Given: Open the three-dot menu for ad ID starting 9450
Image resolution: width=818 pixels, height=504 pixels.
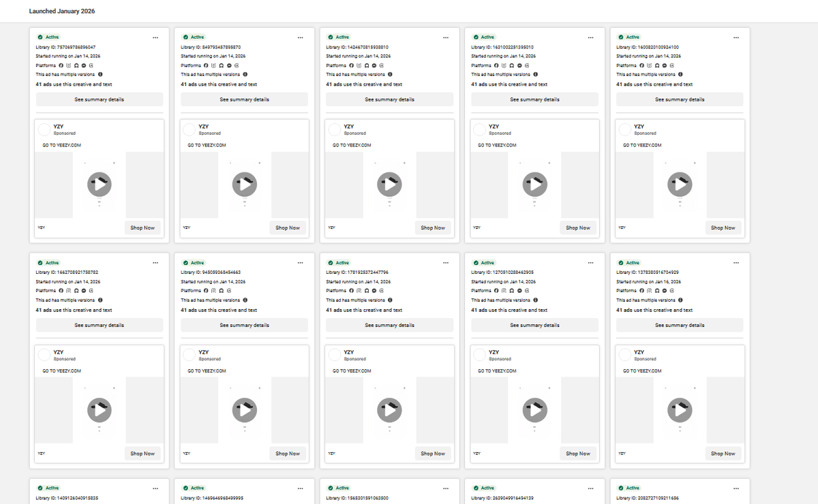Looking at the screenshot, I should tap(301, 263).
